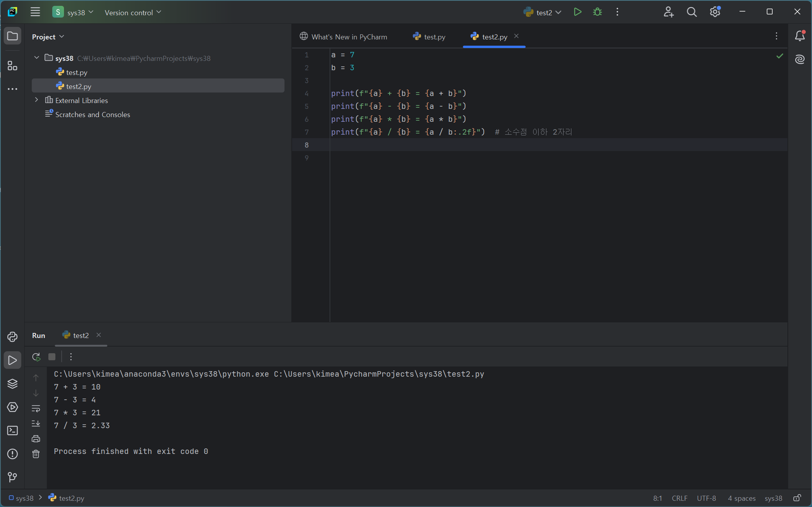The width and height of the screenshot is (812, 507).
Task: Expand the External Libraries node
Action: pos(37,100)
